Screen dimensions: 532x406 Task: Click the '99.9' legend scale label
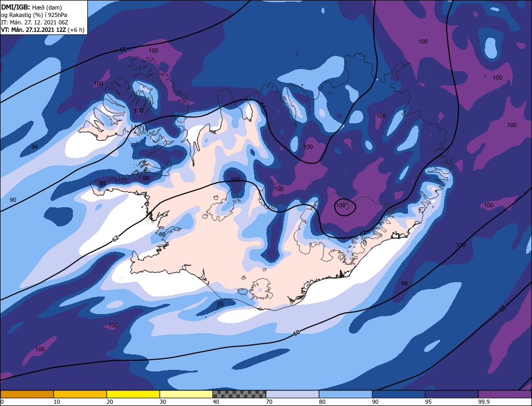[483, 402]
